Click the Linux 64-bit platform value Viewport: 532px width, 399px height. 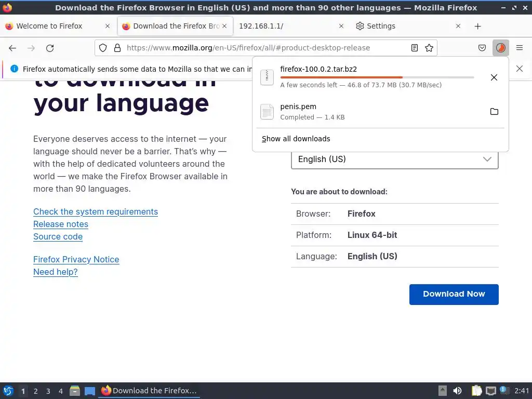(x=372, y=235)
